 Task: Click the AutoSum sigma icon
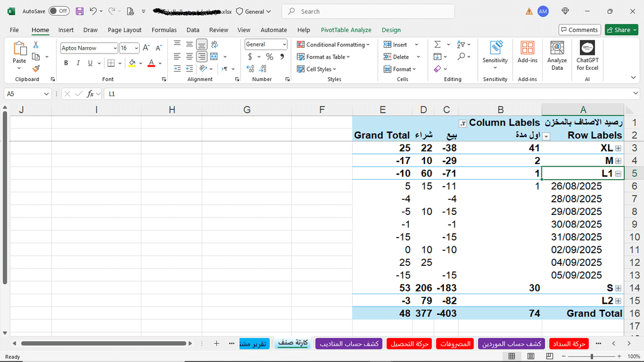point(437,45)
